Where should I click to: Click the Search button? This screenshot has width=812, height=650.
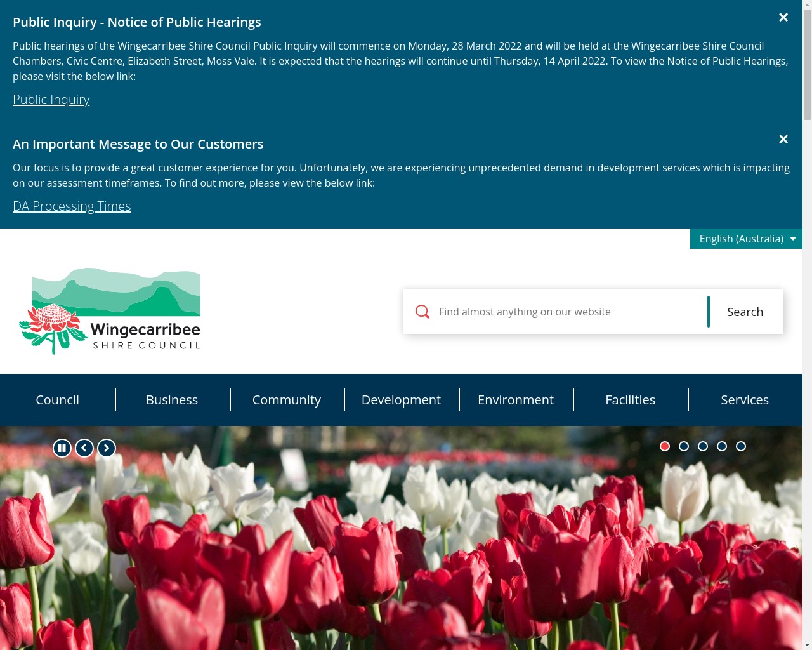(x=745, y=312)
